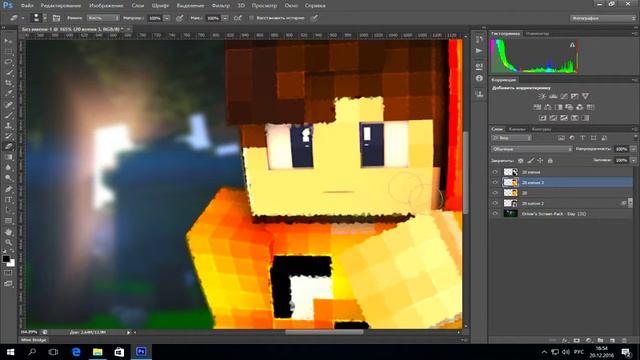Open the Brush panel from options bar
The width and height of the screenshot is (640, 360).
[56, 18]
